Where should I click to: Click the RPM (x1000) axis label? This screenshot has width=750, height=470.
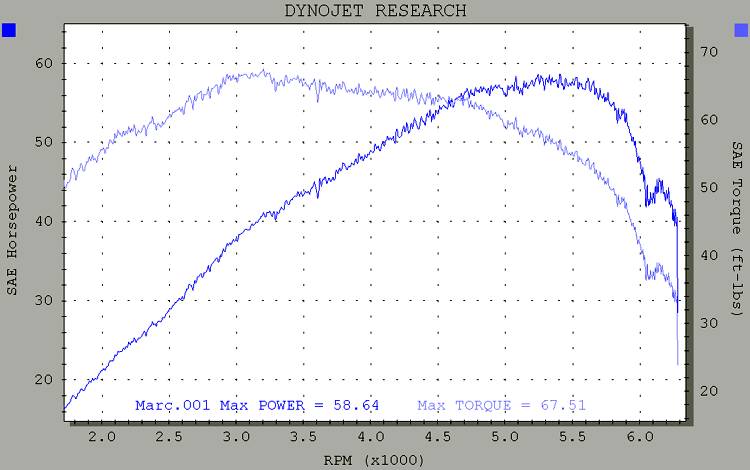point(374,460)
